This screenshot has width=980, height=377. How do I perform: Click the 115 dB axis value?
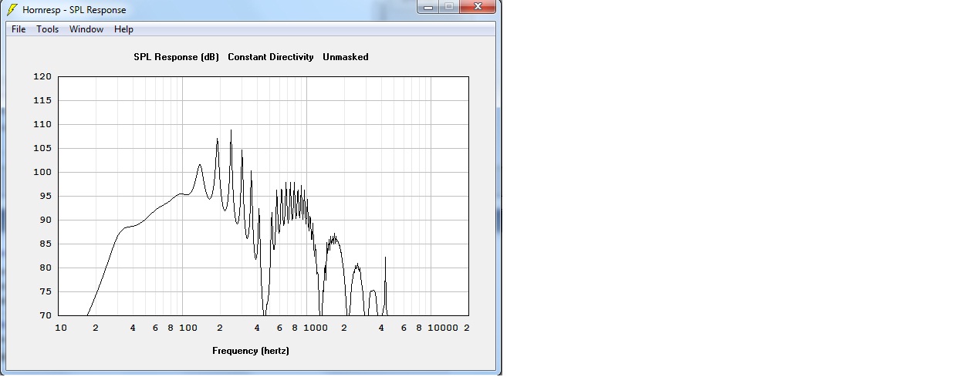[x=42, y=100]
